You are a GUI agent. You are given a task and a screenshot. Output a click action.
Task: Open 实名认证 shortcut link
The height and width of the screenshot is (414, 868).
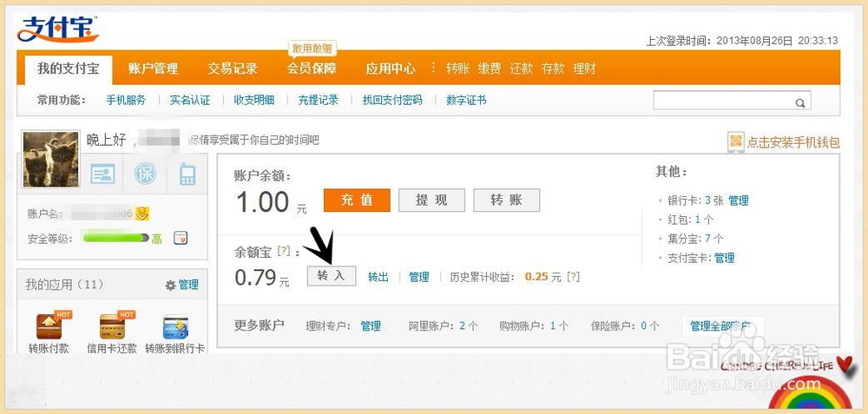pyautogui.click(x=190, y=100)
